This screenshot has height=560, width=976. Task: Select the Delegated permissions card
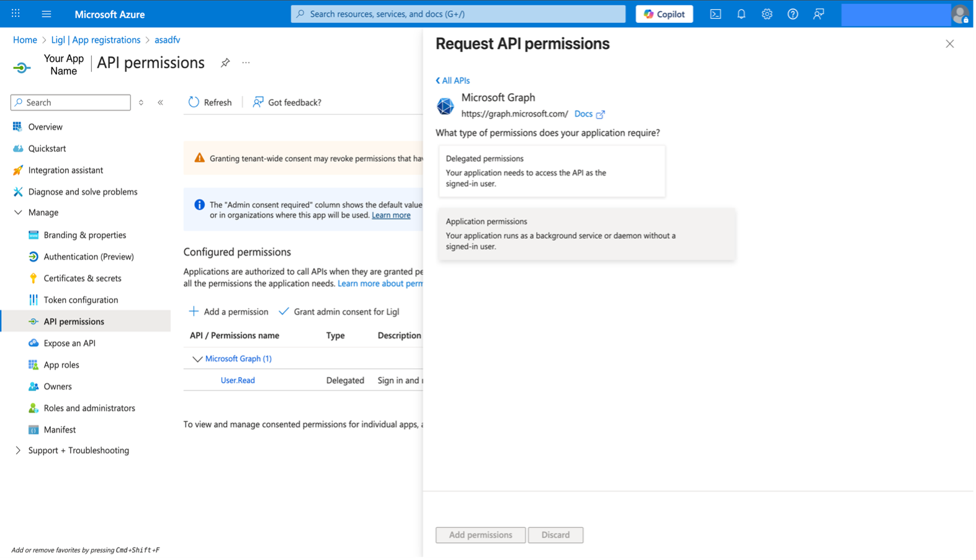[553, 172]
